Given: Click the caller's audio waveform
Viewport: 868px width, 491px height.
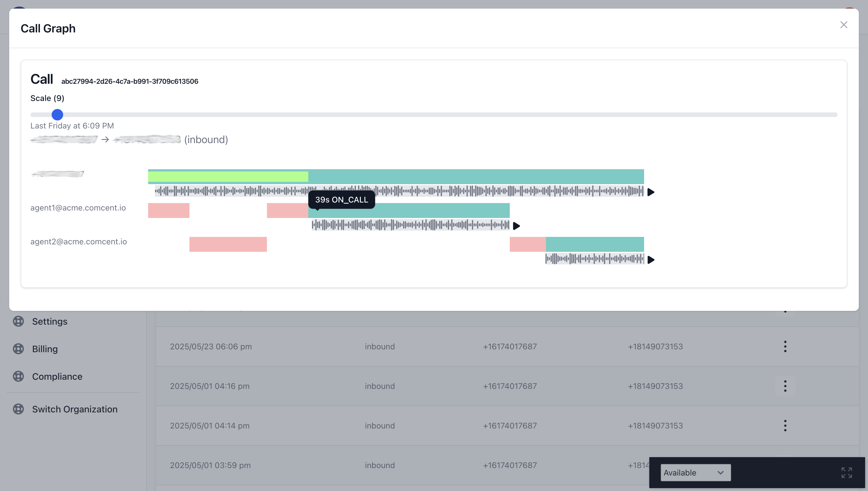Looking at the screenshot, I should click(399, 191).
